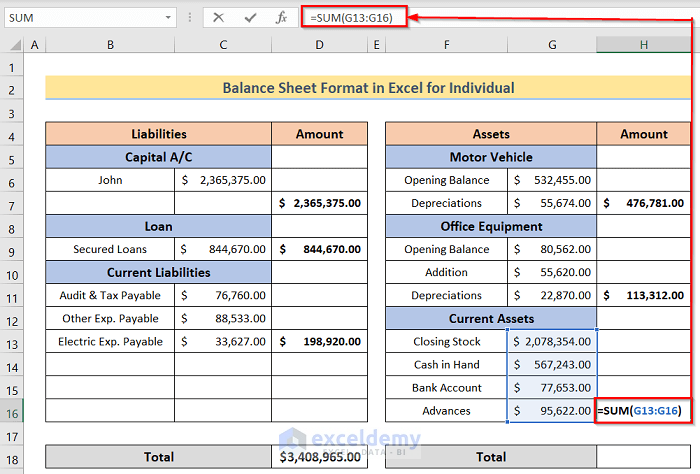Click the Enter checkmark formula button
The width and height of the screenshot is (700, 474).
coord(250,17)
